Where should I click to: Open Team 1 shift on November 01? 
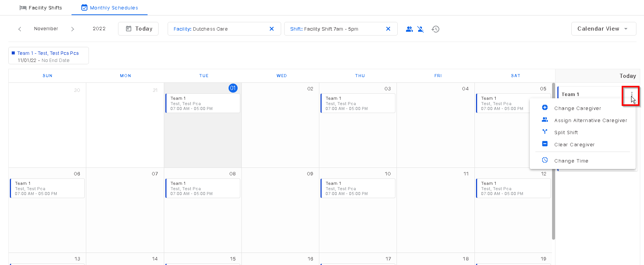coord(203,103)
